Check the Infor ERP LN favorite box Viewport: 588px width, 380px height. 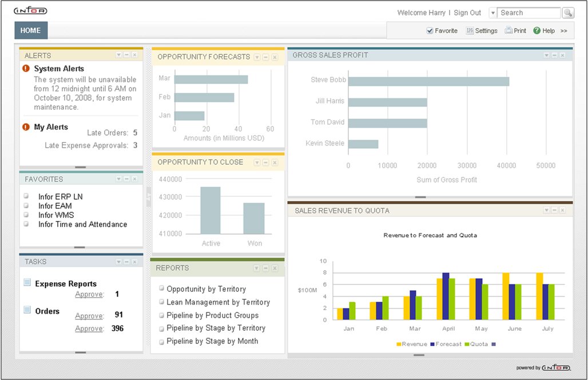pyautogui.click(x=26, y=196)
